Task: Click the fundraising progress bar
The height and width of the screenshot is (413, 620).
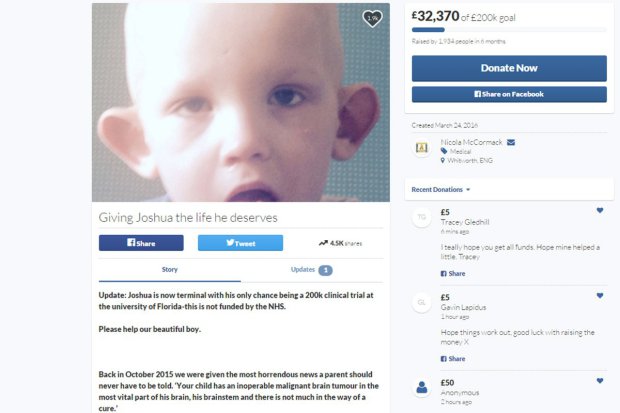Action: (x=509, y=30)
